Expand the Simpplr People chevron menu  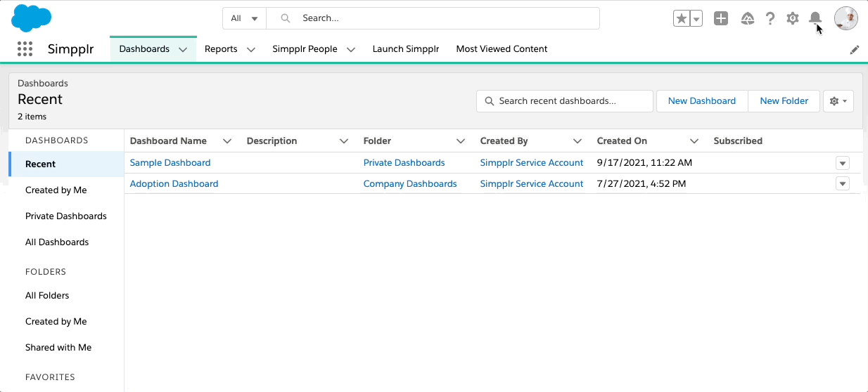[351, 50]
